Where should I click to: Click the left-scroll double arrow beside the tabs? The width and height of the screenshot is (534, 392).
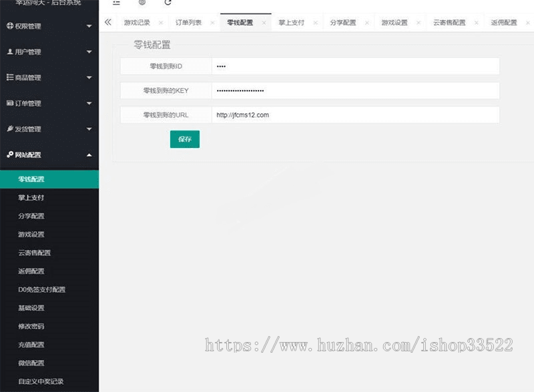point(107,22)
